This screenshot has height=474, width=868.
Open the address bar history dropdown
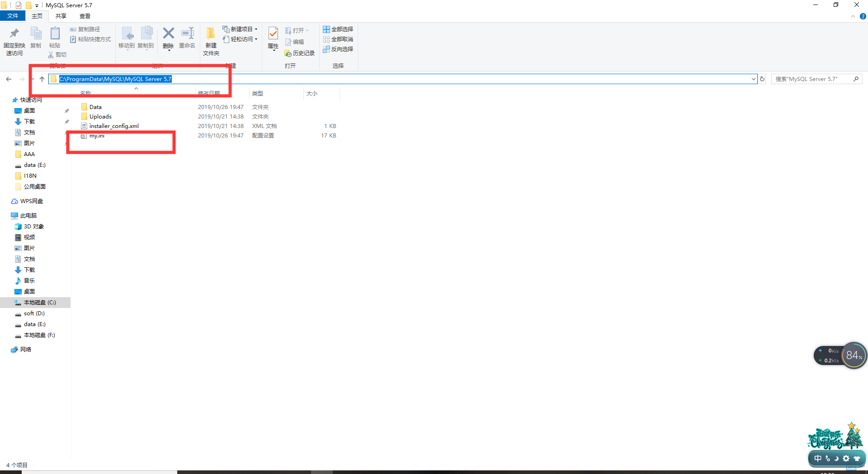click(753, 79)
